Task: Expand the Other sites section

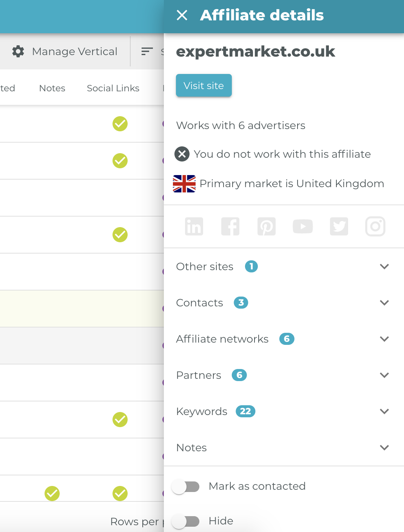Action: pos(284,266)
